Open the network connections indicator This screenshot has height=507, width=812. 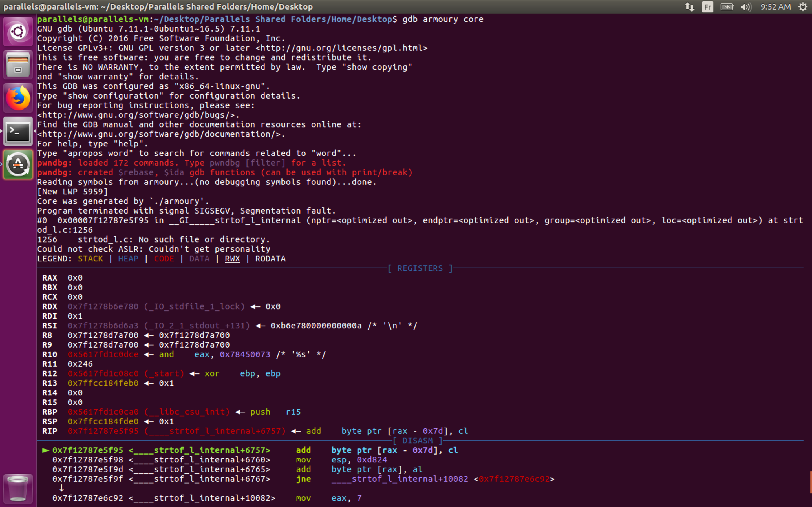click(x=690, y=7)
